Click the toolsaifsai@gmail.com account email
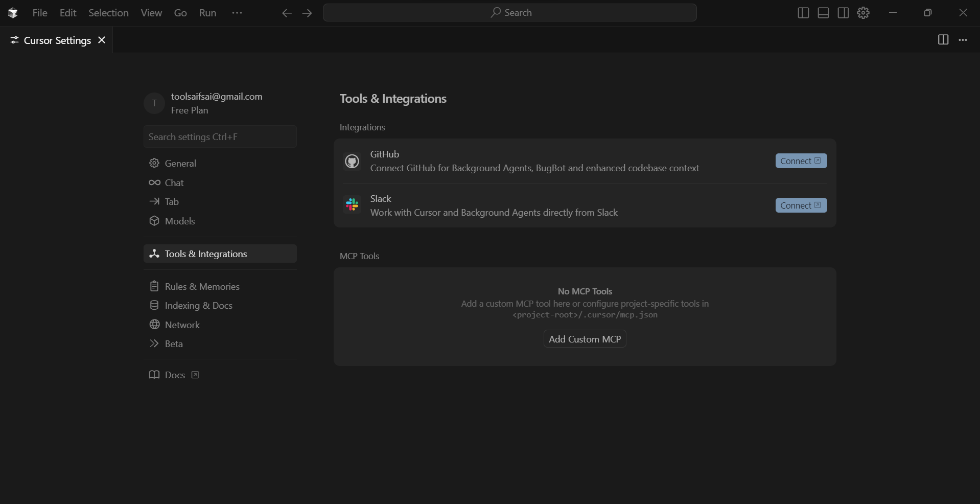 point(217,97)
